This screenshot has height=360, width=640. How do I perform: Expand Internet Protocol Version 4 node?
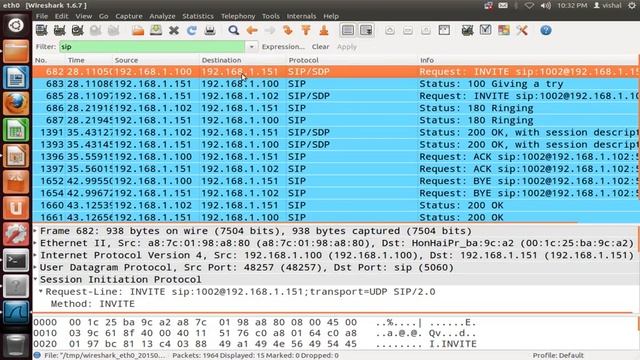(x=36, y=256)
